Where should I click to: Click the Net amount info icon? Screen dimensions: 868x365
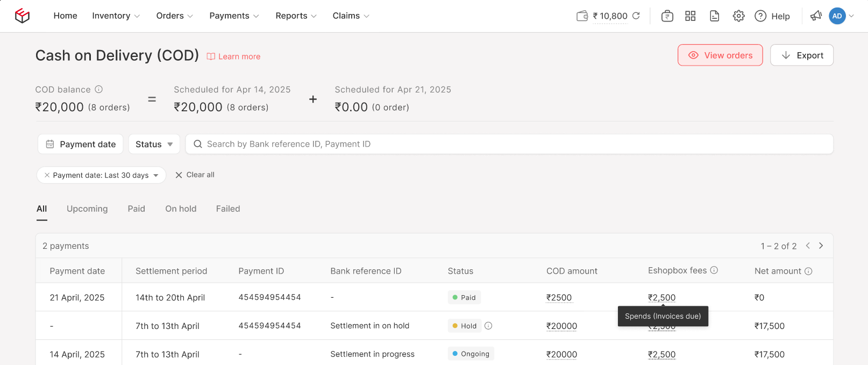pyautogui.click(x=808, y=271)
